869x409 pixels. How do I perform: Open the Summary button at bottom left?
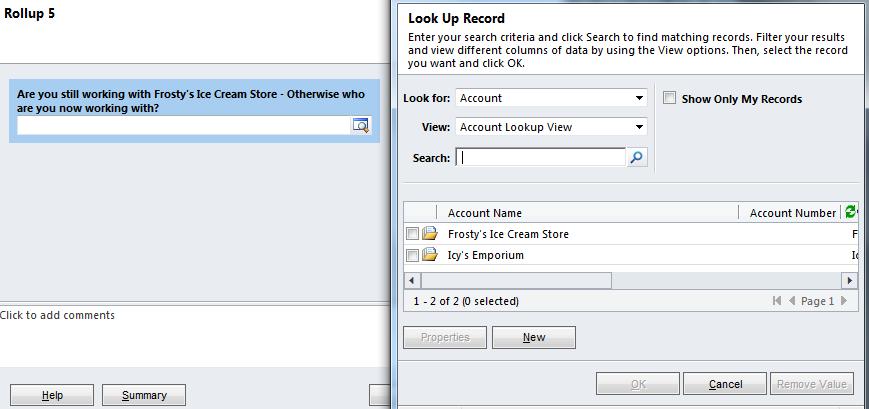pos(144,395)
